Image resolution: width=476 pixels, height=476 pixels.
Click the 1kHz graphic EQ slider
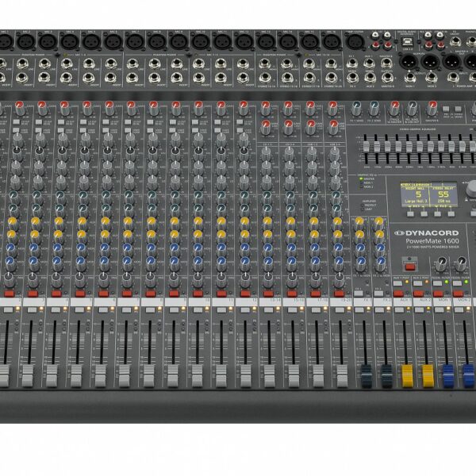[x=420, y=147]
